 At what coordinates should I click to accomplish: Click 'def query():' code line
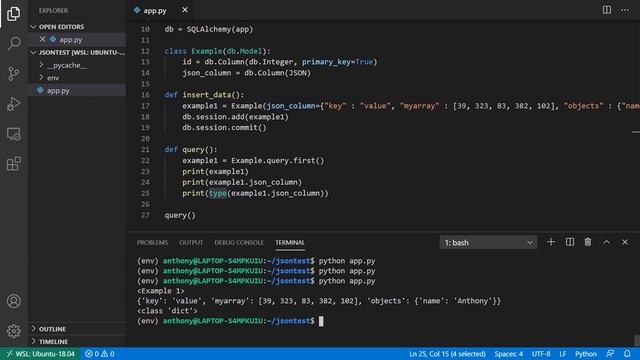click(191, 149)
